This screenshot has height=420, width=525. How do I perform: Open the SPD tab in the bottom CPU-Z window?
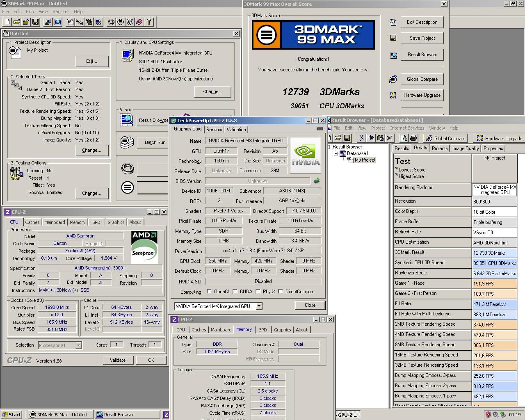[262, 330]
